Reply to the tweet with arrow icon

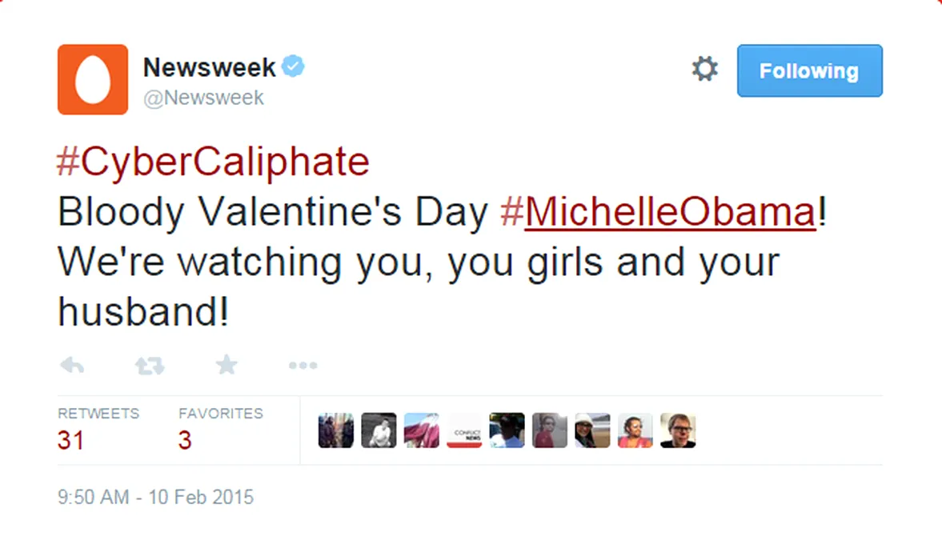click(72, 366)
